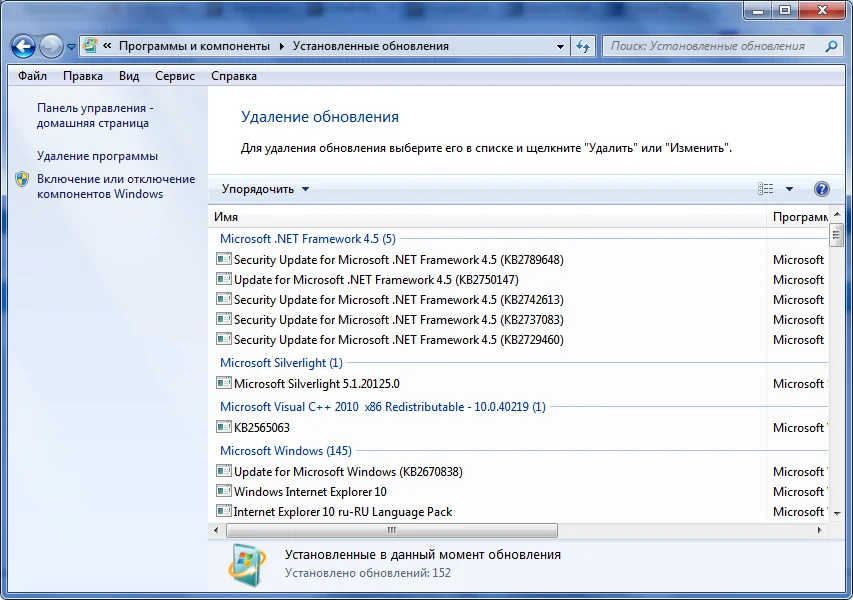Click icon of update KB2750147
This screenshot has height=600, width=853.
(x=224, y=279)
